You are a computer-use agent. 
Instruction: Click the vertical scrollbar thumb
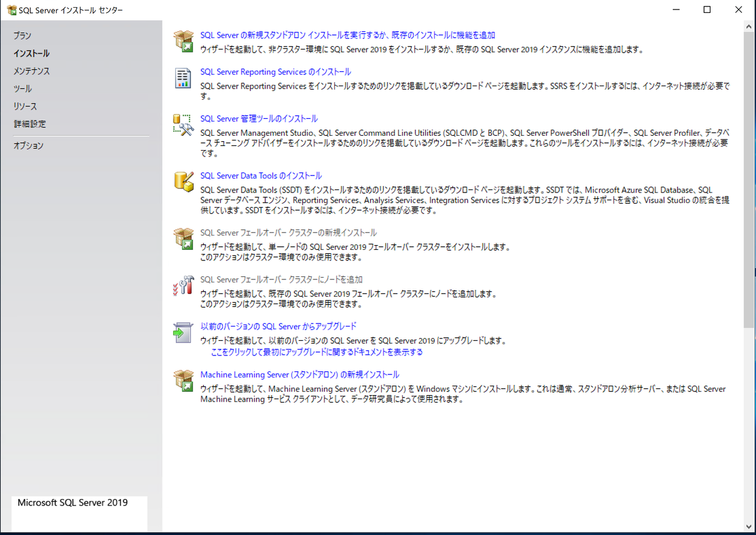pyautogui.click(x=749, y=180)
